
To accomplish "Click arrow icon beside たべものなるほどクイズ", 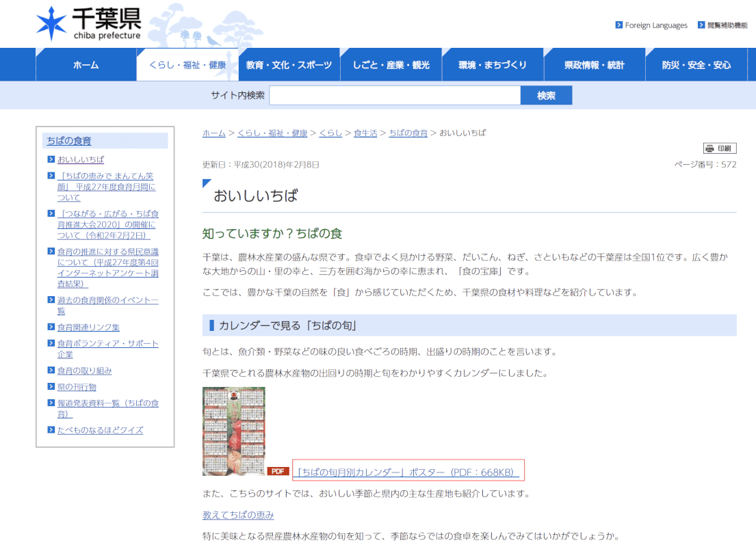I will click(x=51, y=429).
